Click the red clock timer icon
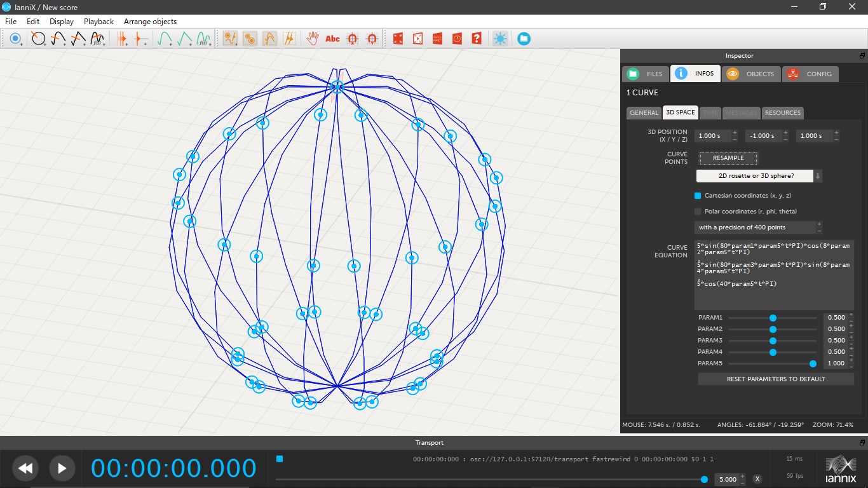This screenshot has height=488, width=868. (x=457, y=39)
